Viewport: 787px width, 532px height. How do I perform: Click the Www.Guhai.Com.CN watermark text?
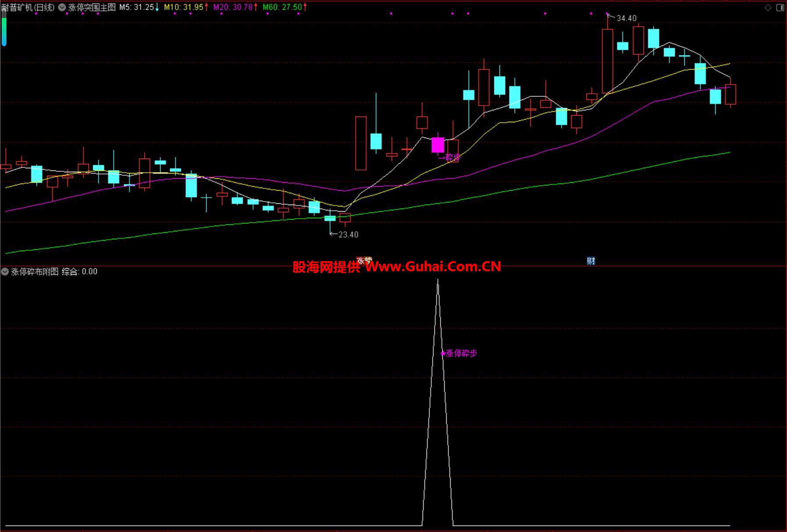[432, 266]
